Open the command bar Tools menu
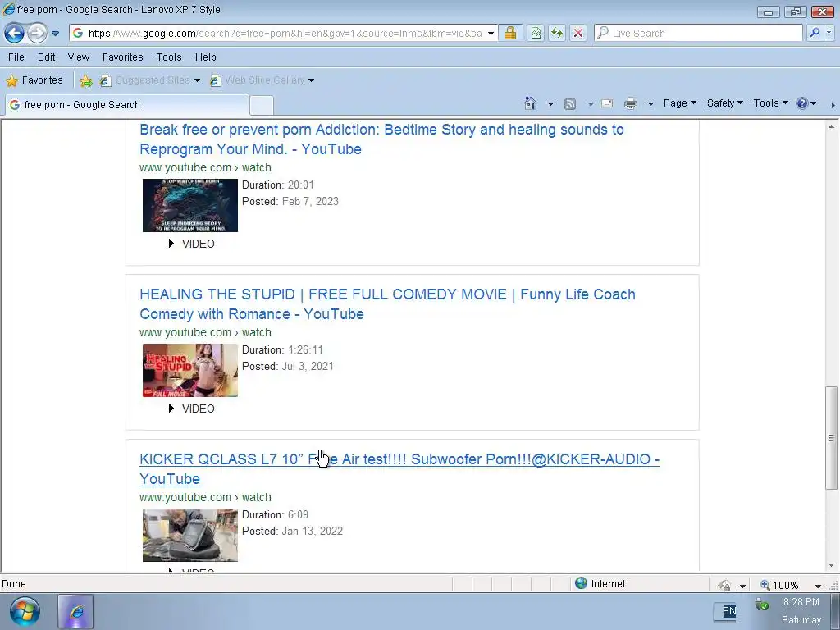The width and height of the screenshot is (840, 630). point(770,103)
